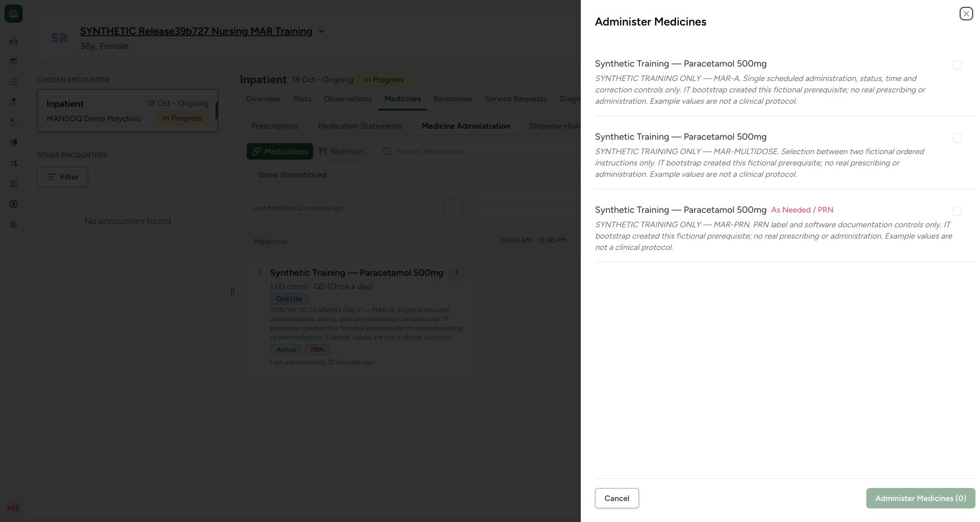Click the '3' count badge on medicine row
980x522 pixels.
[x=456, y=273]
